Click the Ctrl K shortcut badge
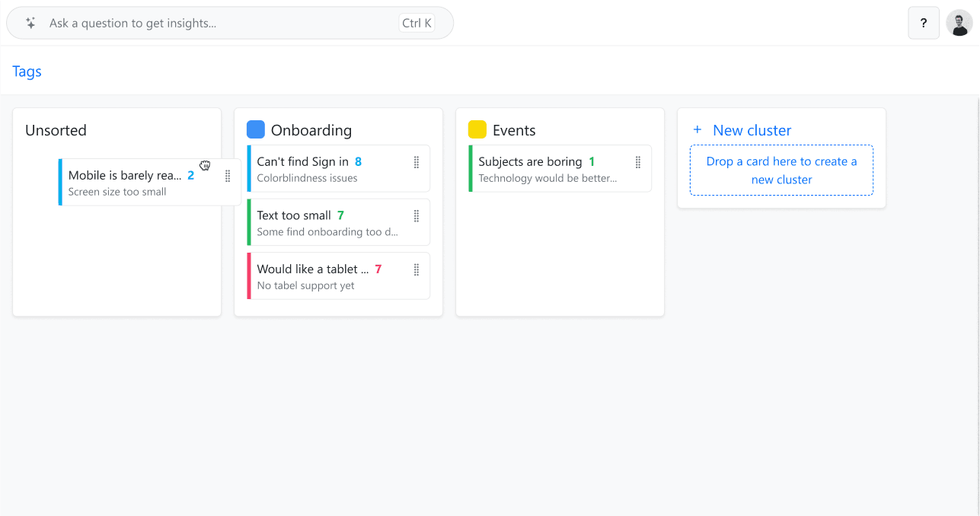The height and width of the screenshot is (516, 980). 417,23
